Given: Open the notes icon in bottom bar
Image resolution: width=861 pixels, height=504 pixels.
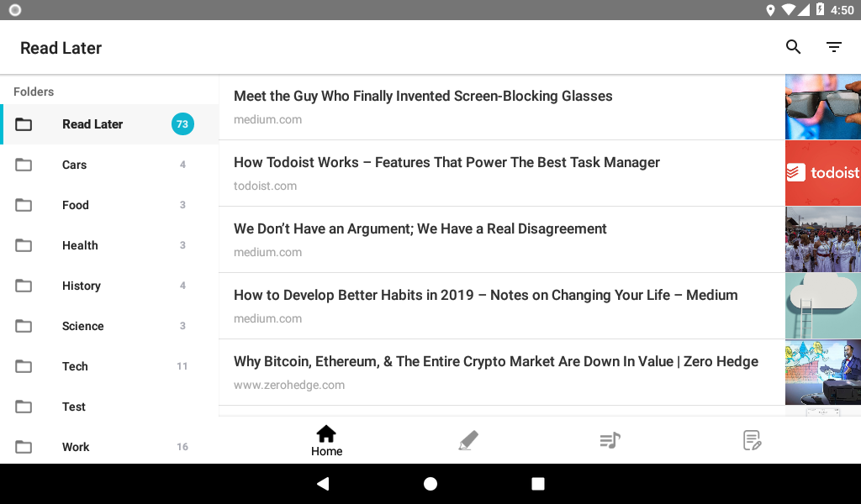Looking at the screenshot, I should [751, 439].
